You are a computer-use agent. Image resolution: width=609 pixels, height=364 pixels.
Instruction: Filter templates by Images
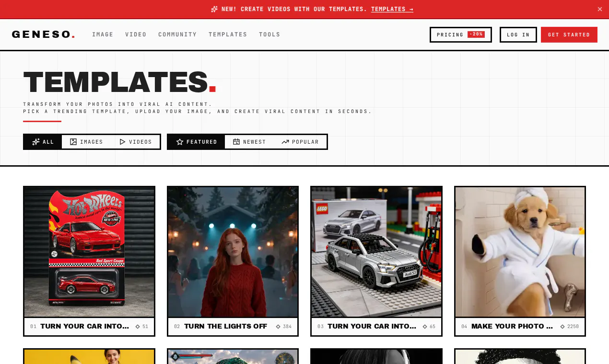(86, 142)
